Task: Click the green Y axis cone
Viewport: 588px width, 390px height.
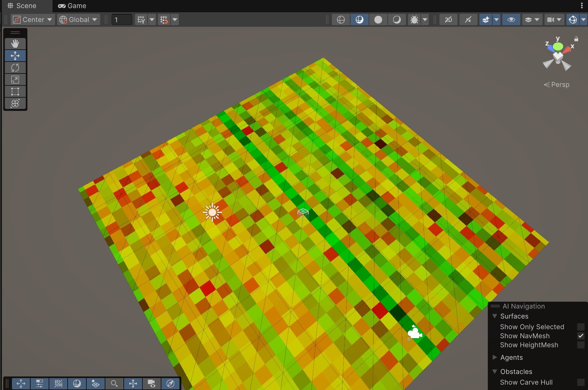Action: click(x=558, y=47)
